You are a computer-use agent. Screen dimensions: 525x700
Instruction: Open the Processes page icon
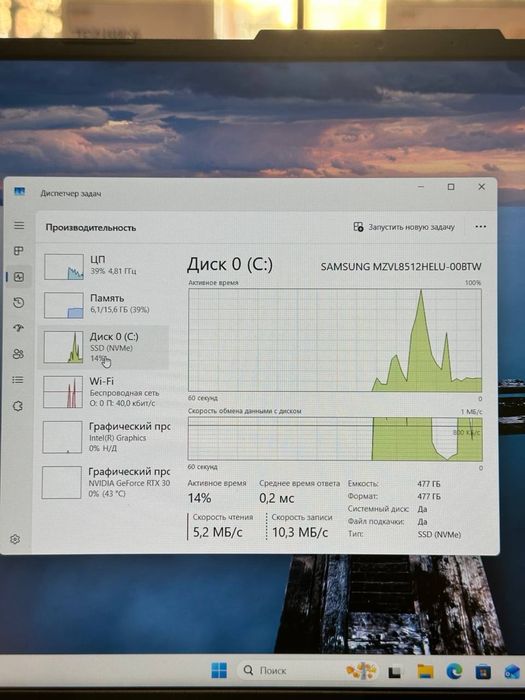19,251
